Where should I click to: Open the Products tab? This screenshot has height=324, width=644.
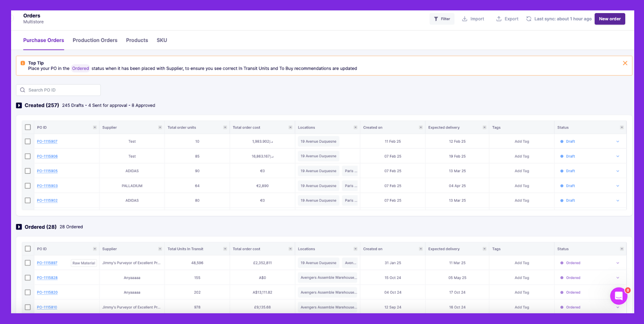[x=137, y=40]
